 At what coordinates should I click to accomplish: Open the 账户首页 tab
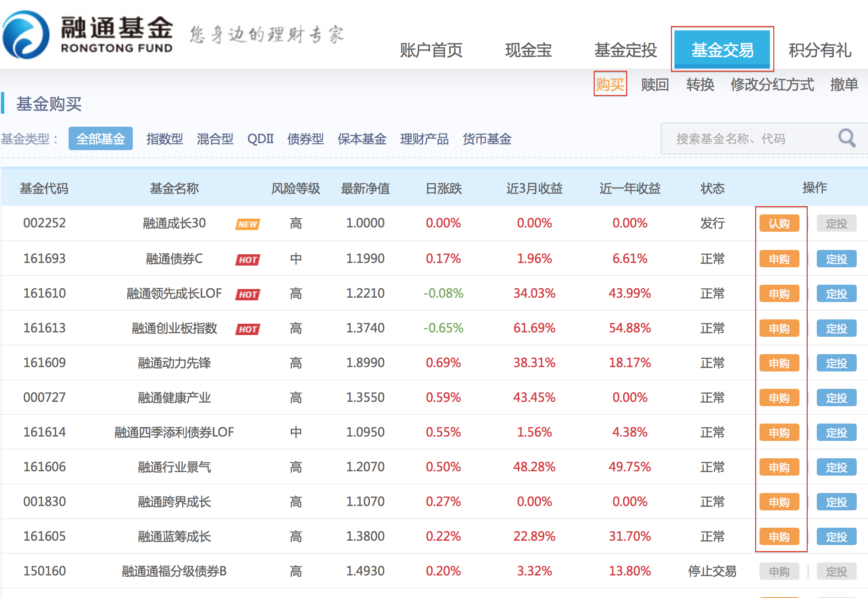tap(431, 50)
